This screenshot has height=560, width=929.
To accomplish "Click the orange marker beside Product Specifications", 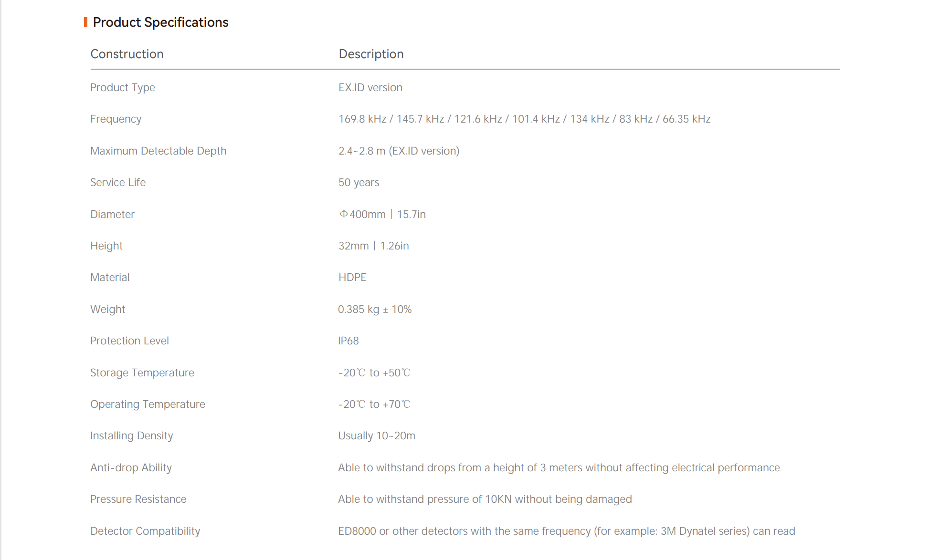I will point(85,22).
